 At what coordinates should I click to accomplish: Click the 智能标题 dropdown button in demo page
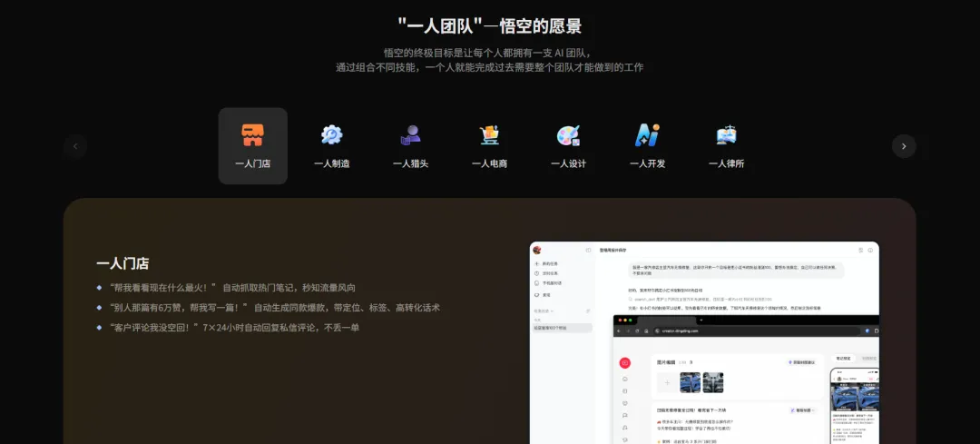click(x=803, y=410)
